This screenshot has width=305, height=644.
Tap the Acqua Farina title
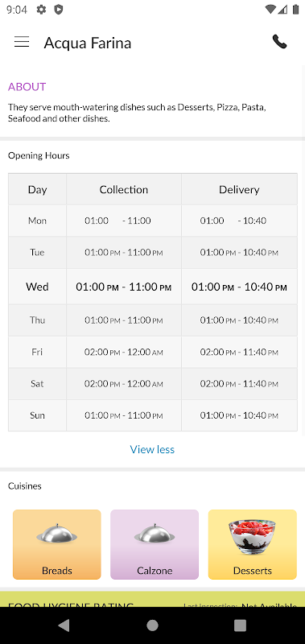click(88, 43)
